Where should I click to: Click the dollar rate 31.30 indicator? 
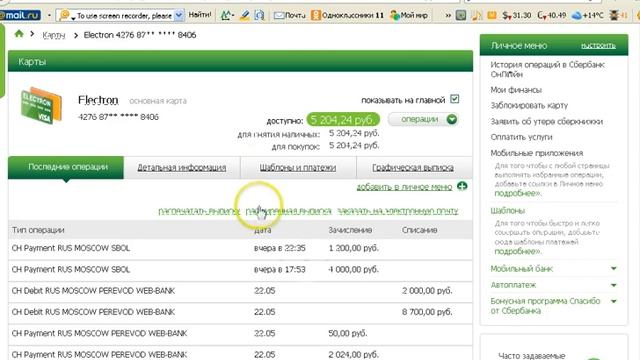click(x=517, y=16)
